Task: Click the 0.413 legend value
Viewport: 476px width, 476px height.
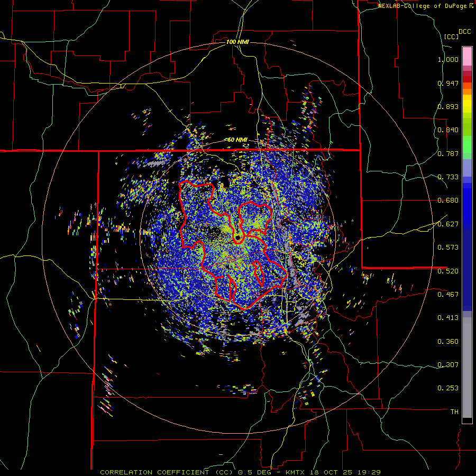Action: click(448, 318)
